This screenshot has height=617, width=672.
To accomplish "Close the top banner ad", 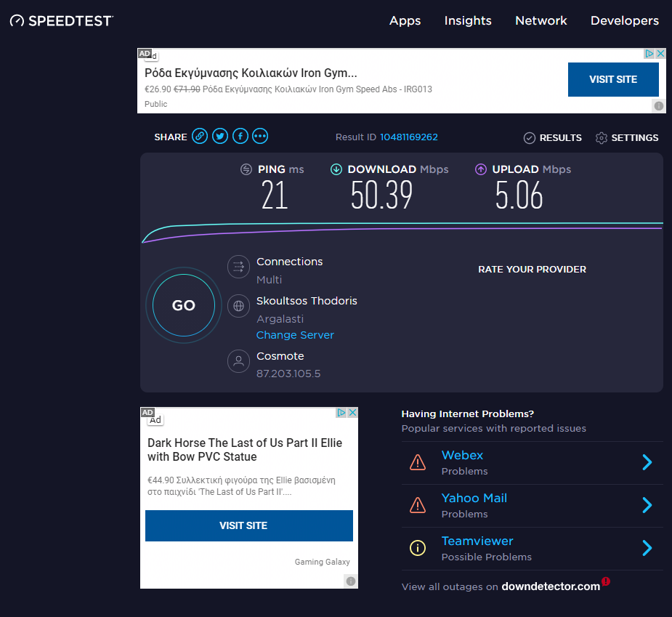I will pos(661,53).
